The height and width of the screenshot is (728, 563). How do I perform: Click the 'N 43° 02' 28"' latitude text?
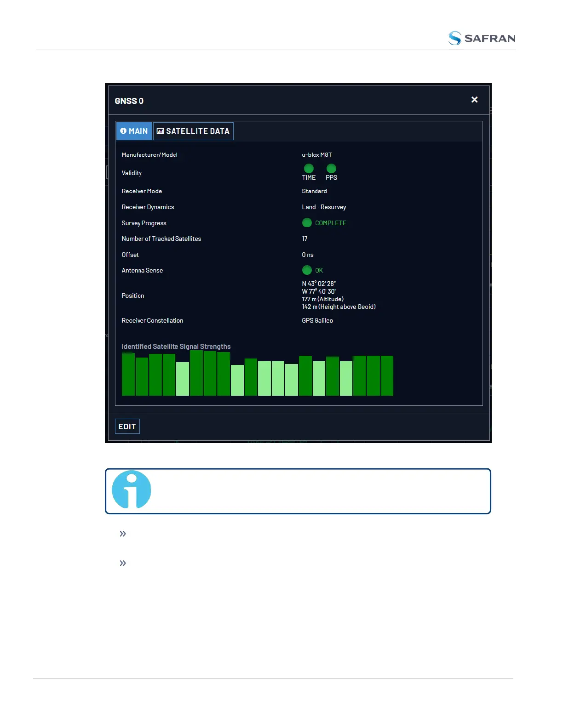tap(319, 284)
